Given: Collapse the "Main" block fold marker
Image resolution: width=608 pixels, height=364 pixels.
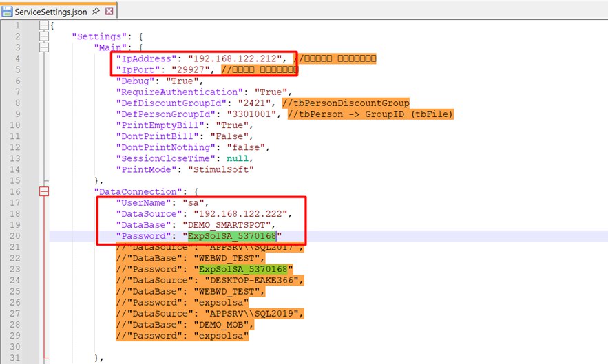Looking at the screenshot, I should [x=45, y=48].
